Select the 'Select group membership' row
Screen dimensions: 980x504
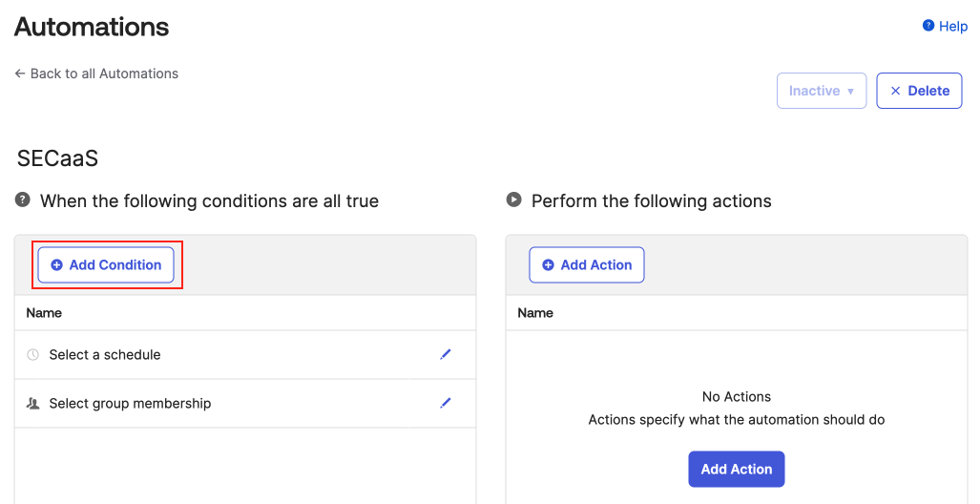(130, 404)
